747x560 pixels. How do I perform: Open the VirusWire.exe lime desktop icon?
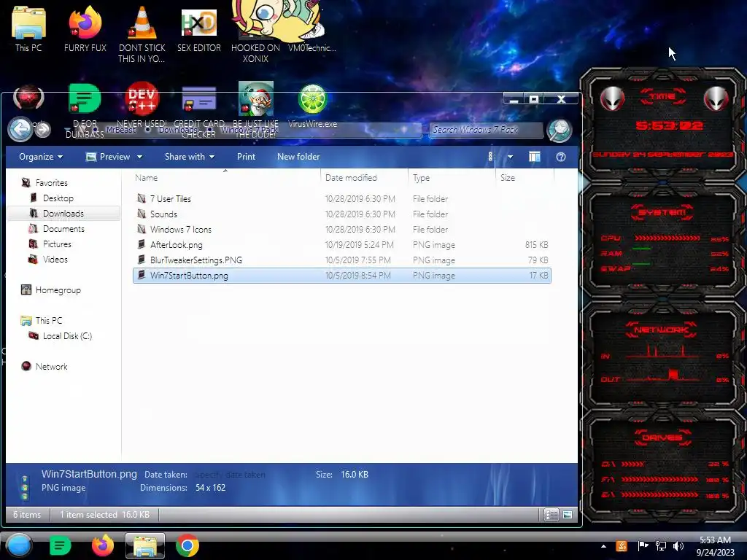tap(312, 106)
